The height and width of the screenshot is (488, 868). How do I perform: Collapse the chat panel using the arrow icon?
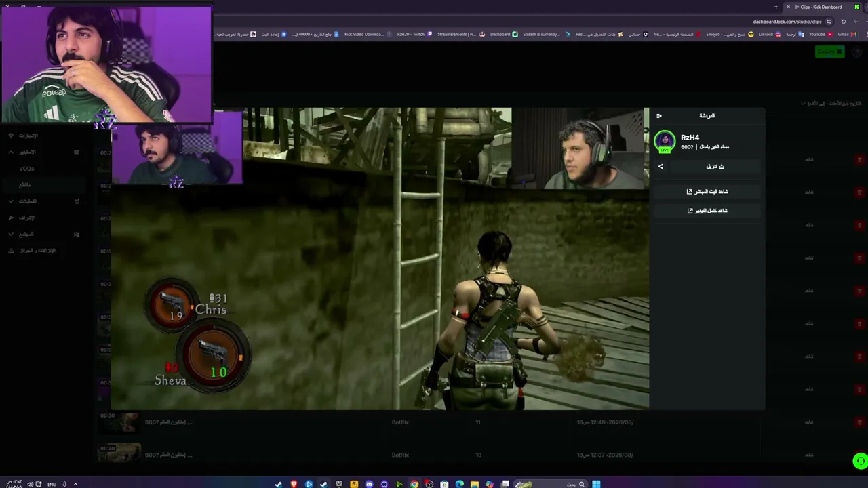[x=659, y=116]
